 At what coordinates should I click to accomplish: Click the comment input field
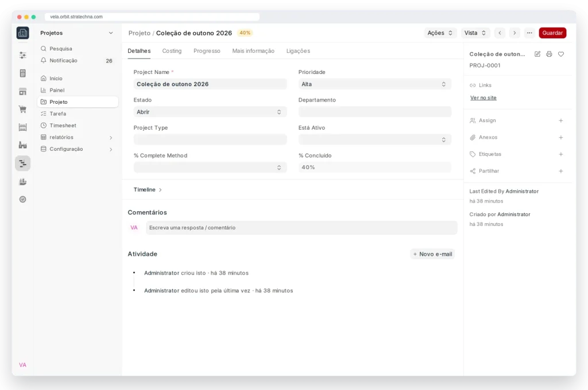pos(301,228)
